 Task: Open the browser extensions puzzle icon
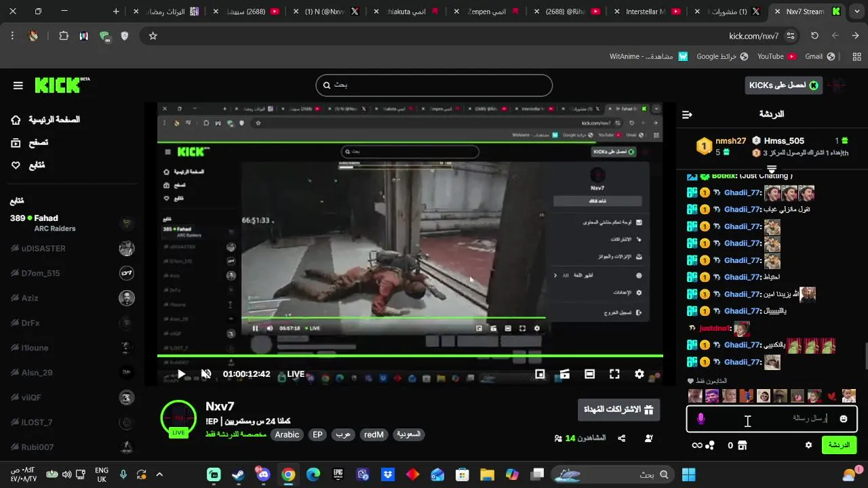click(64, 36)
